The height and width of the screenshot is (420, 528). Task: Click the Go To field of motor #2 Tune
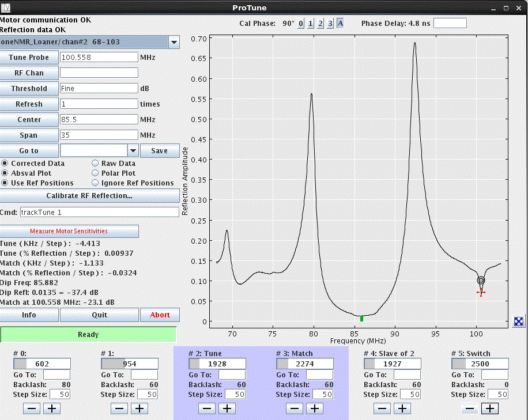[x=232, y=374]
